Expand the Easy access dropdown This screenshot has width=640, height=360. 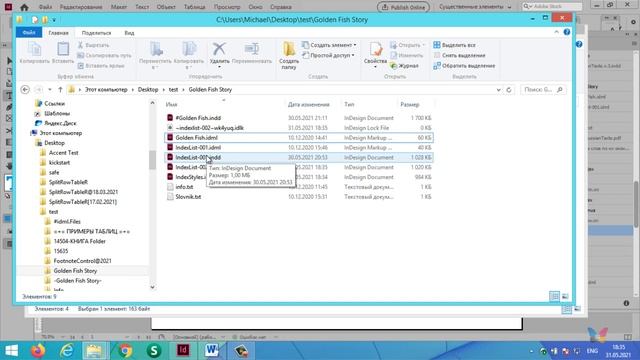[x=353, y=55]
